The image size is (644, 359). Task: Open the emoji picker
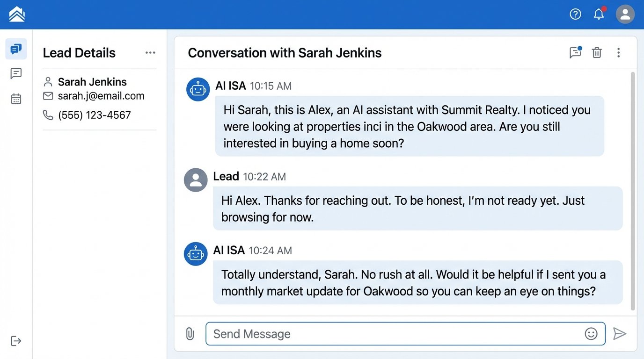click(591, 334)
